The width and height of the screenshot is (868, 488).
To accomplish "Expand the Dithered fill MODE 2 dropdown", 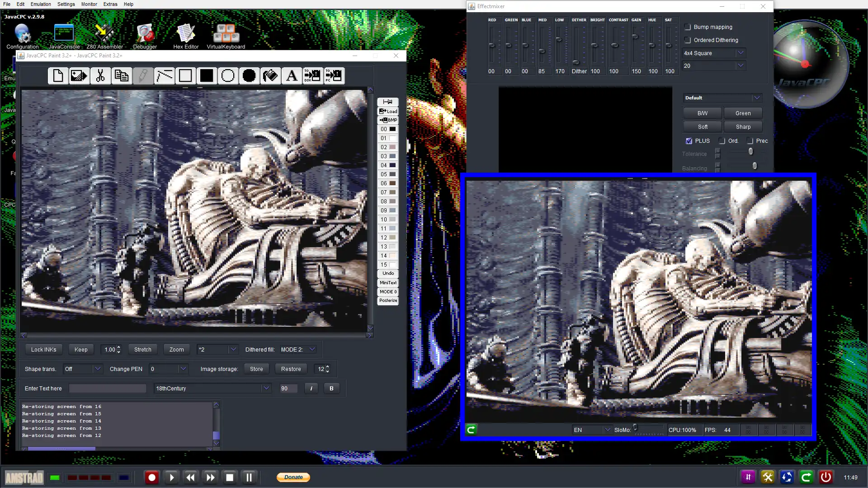I will click(312, 349).
